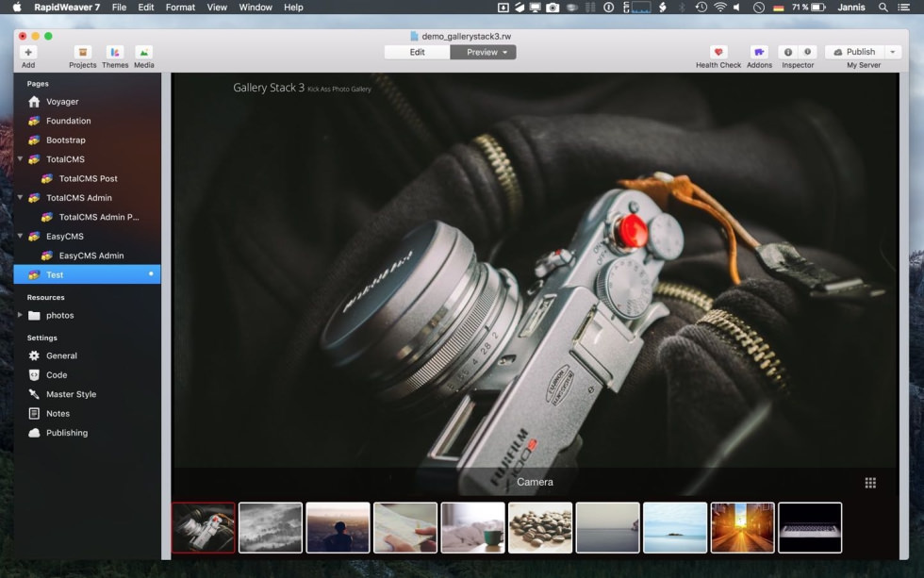Click the Jannis user name in menu bar
Screen dimensions: 924x578
pyautogui.click(x=850, y=7)
